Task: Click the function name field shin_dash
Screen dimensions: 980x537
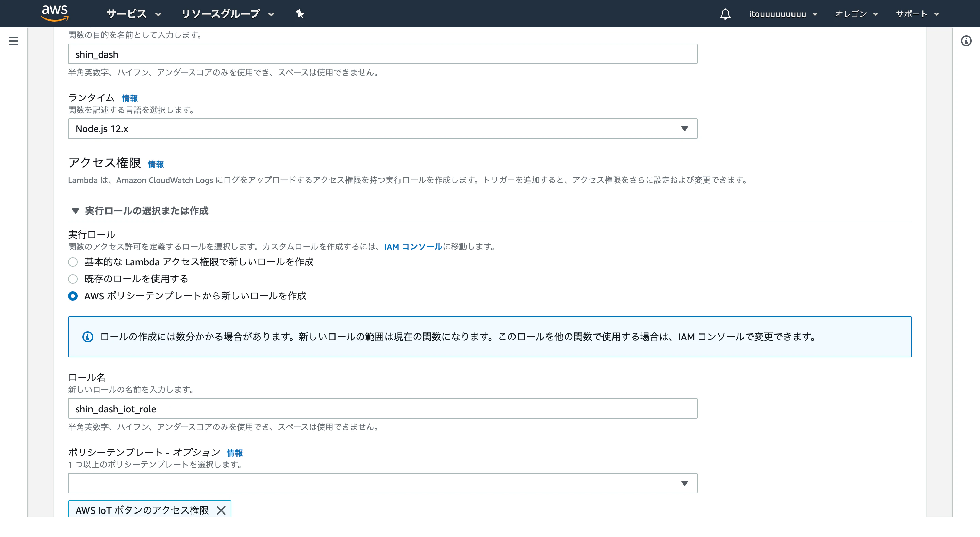Action: 382,54
